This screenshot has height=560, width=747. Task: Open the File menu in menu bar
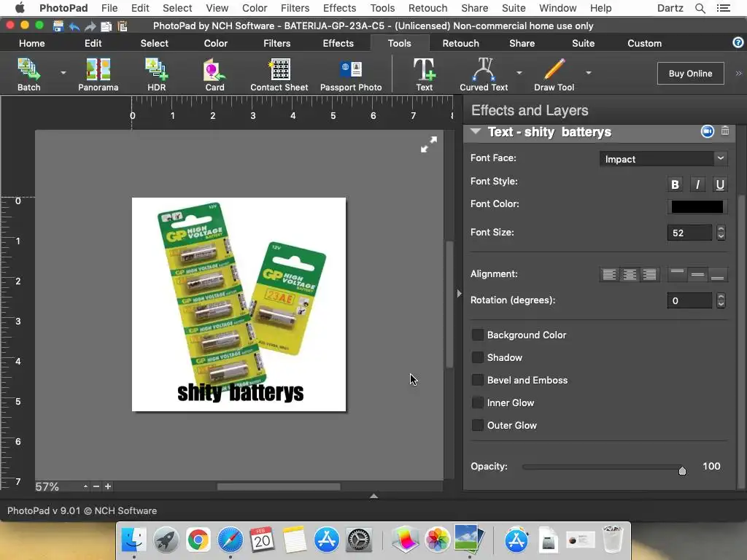[x=109, y=8]
